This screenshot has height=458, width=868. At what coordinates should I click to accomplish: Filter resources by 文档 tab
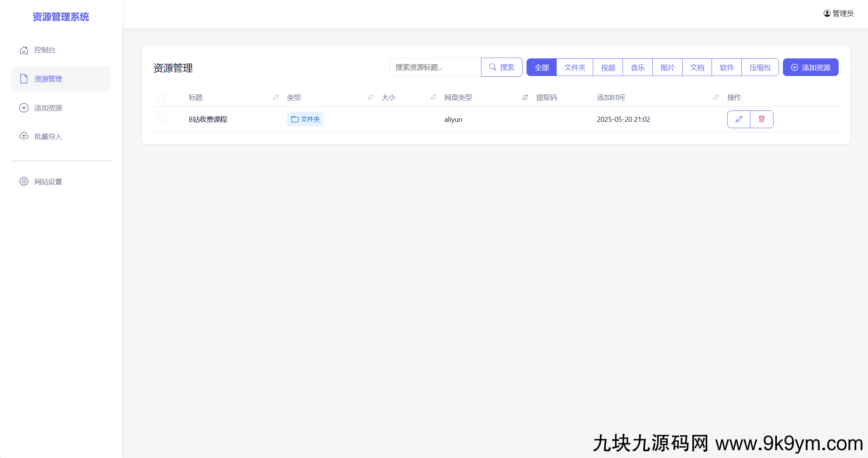697,67
